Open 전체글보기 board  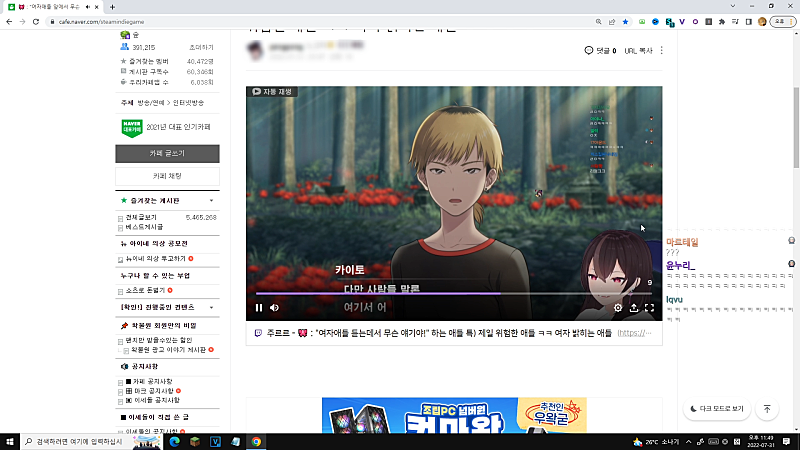tap(141, 217)
